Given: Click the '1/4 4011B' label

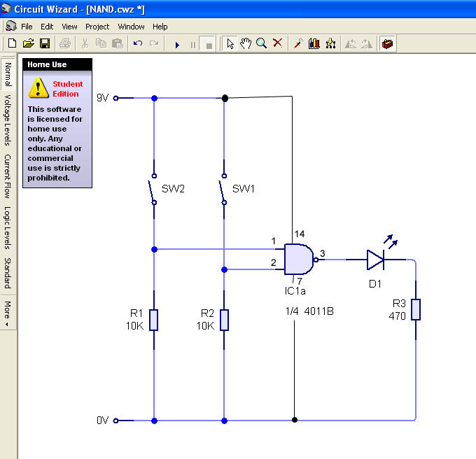Looking at the screenshot, I should pyautogui.click(x=309, y=311).
